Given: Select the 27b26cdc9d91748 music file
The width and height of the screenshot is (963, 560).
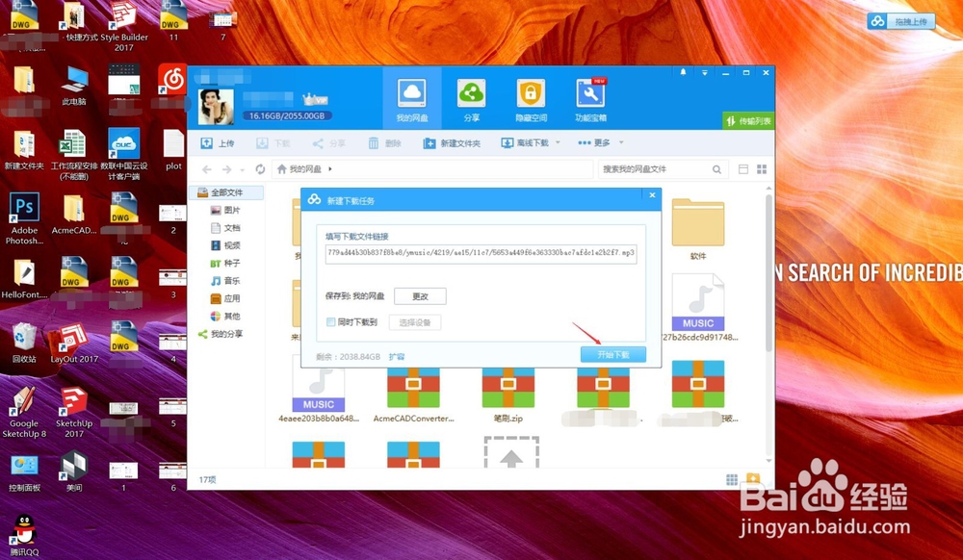Looking at the screenshot, I should pyautogui.click(x=697, y=307).
